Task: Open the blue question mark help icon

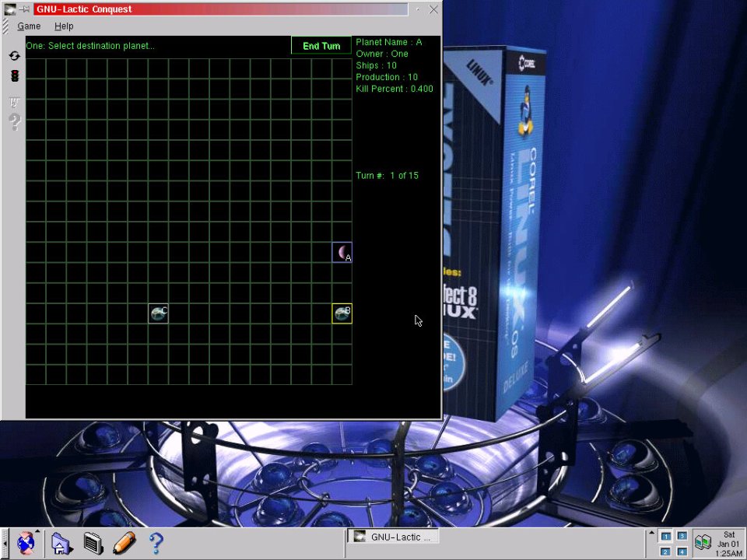Action: point(156,542)
